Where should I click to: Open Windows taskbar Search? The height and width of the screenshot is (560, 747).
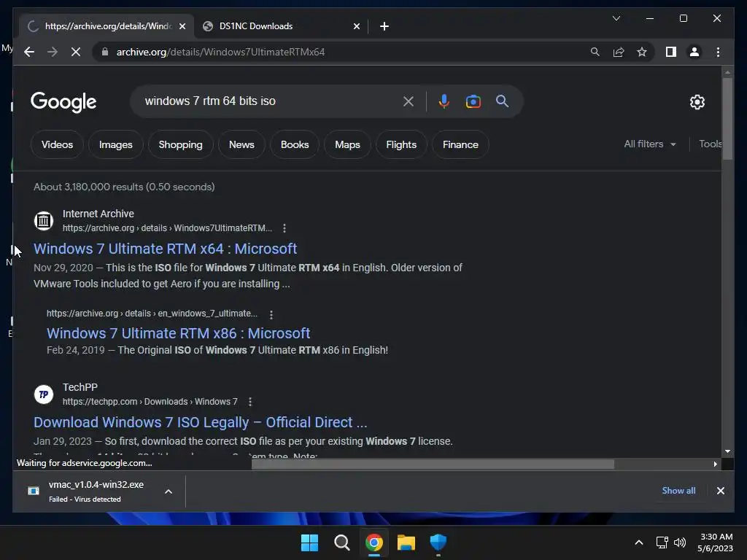coord(341,542)
